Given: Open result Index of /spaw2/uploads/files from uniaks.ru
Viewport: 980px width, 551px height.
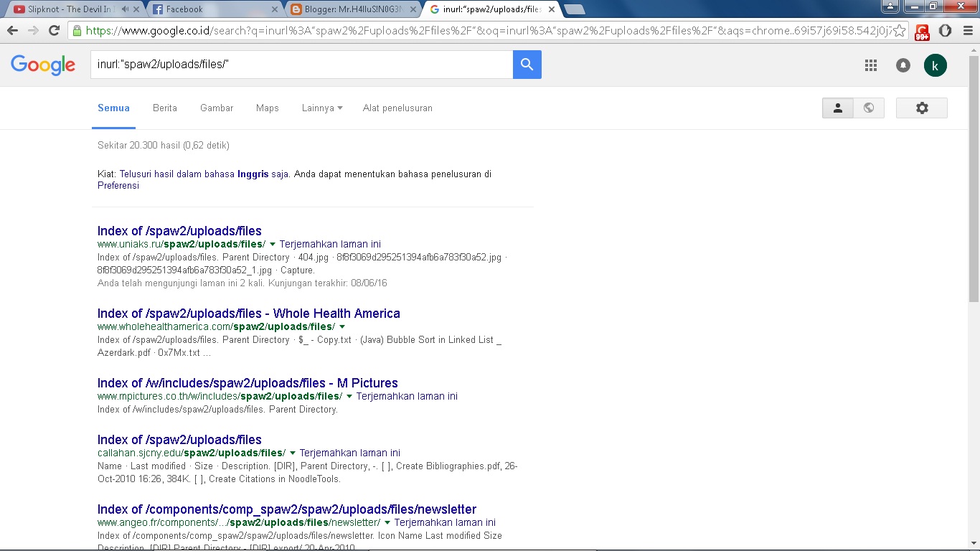Looking at the screenshot, I should pos(179,231).
